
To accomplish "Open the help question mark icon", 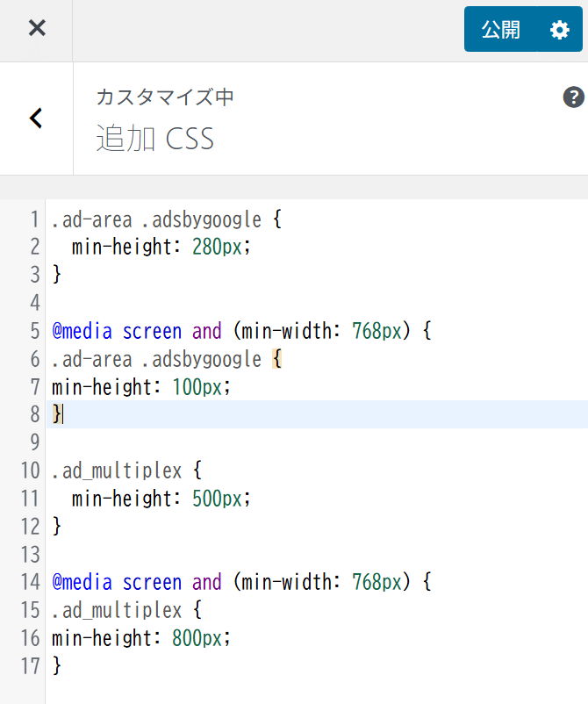I will (x=573, y=97).
